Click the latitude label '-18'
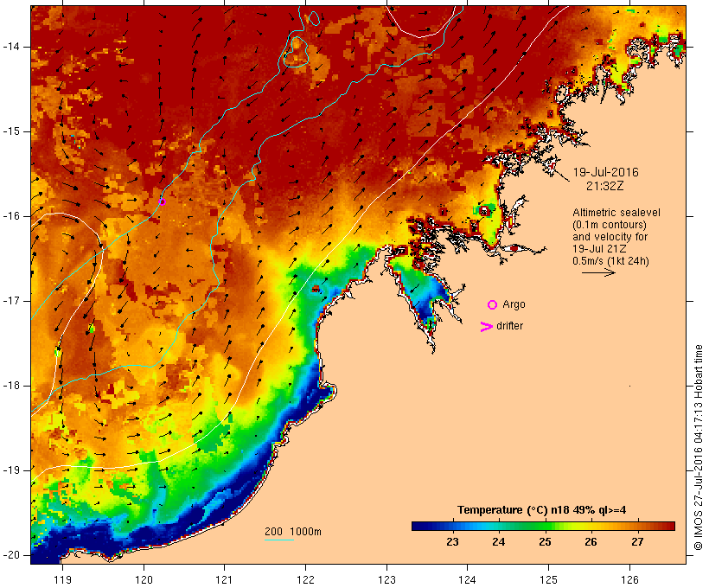Viewport: 709px width, 588px height. 11,386
